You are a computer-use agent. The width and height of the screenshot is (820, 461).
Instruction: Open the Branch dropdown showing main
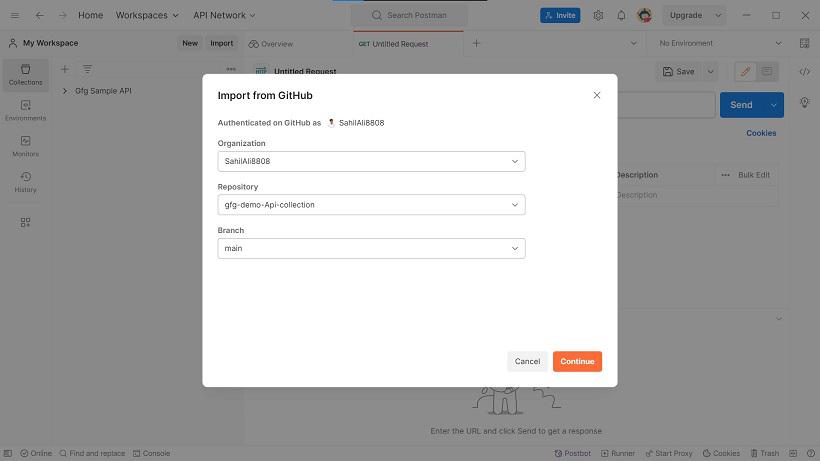[371, 248]
